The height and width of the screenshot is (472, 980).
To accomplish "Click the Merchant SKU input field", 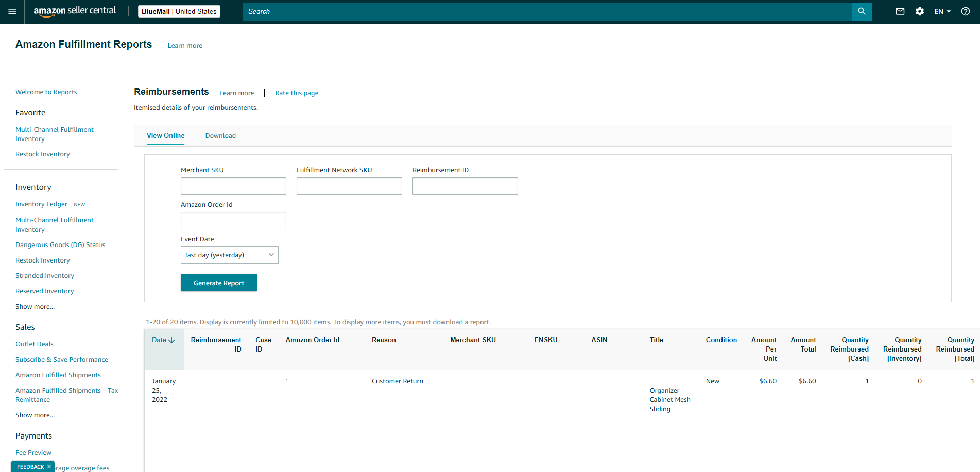I will [233, 186].
